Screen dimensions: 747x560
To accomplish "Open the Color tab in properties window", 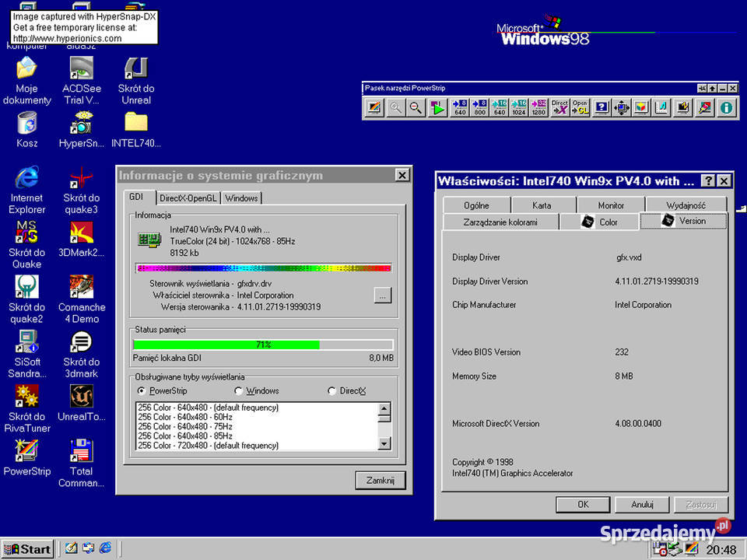I will coord(599,222).
